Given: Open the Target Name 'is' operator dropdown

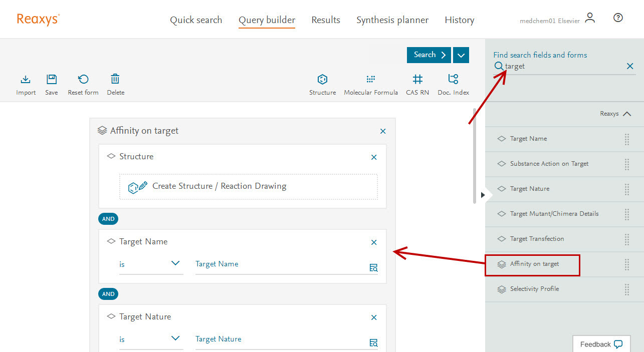Looking at the screenshot, I should [x=150, y=264].
